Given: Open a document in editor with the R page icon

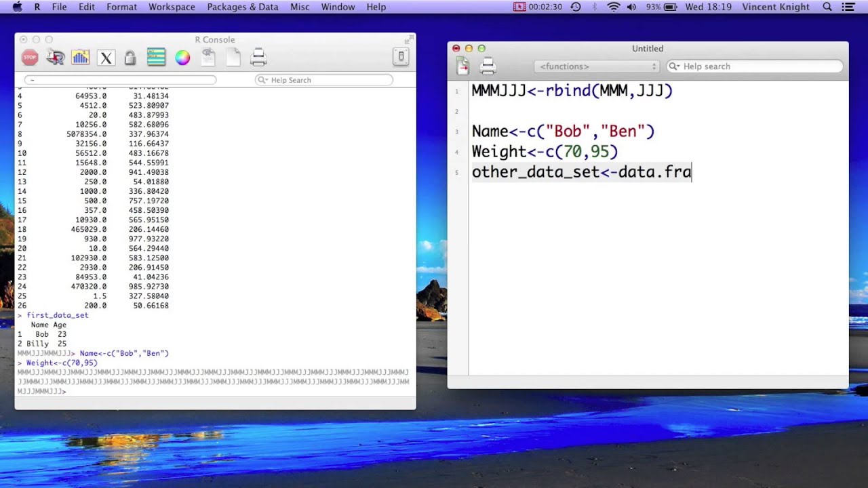Looking at the screenshot, I should 208,58.
